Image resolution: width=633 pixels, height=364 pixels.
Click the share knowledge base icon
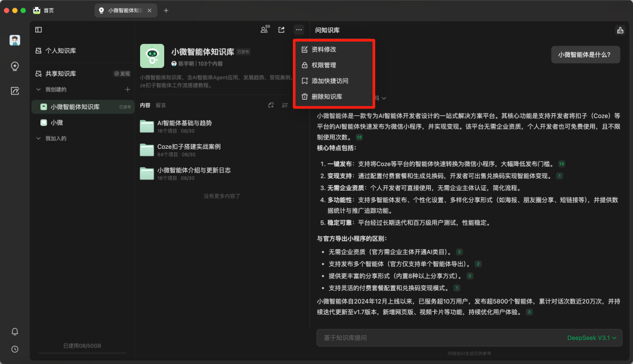click(281, 30)
